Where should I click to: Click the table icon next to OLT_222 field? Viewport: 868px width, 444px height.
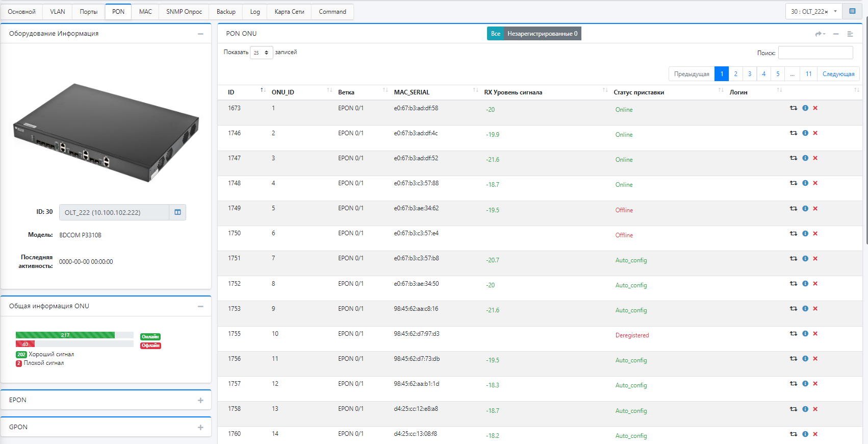tap(177, 212)
